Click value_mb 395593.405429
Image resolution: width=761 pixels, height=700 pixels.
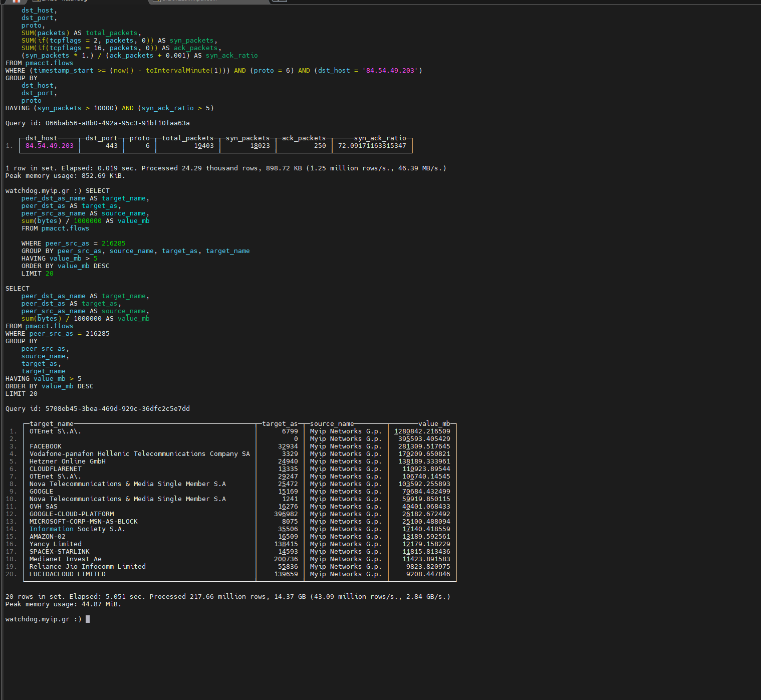pyautogui.click(x=424, y=439)
